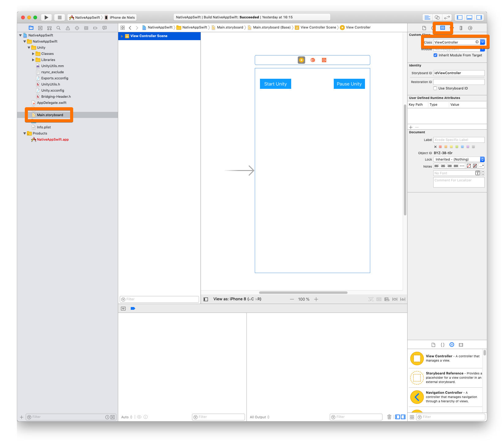Select View Controller Scene breadcrumb
The image size is (504, 444).
click(315, 28)
